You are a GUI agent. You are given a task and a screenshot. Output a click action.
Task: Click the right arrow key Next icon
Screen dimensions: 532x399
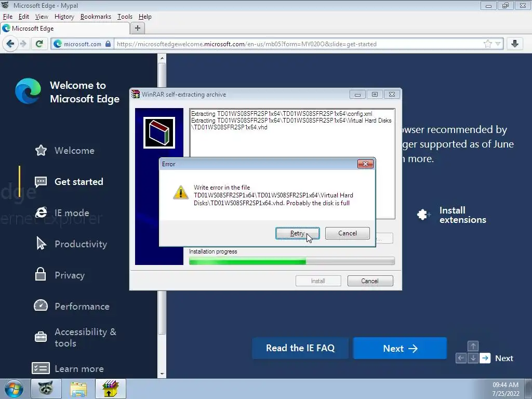coord(485,358)
